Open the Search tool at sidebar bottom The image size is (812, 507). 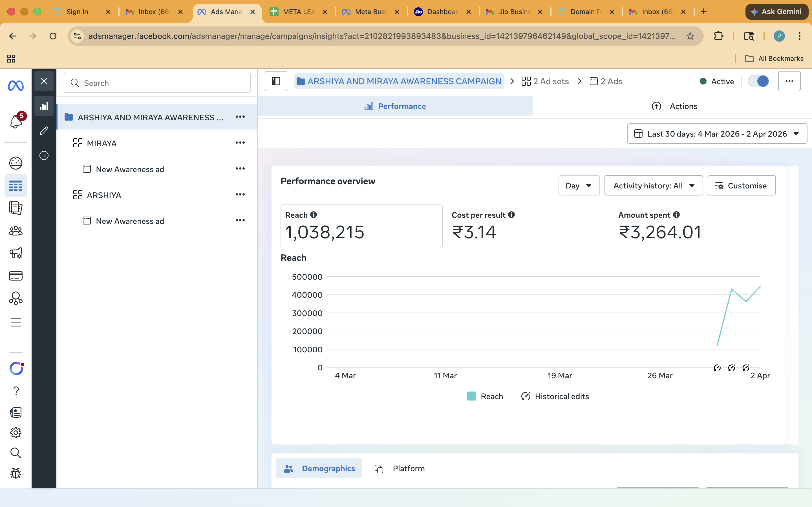[16, 453]
